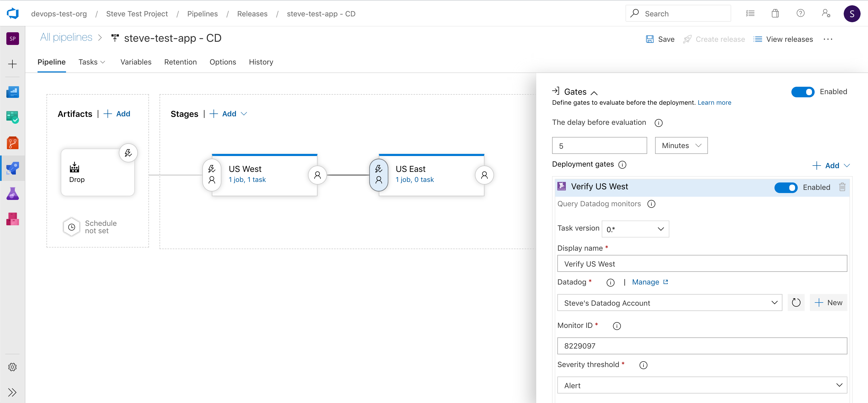
Task: Open the Marketplace shopping bag icon
Action: point(775,13)
